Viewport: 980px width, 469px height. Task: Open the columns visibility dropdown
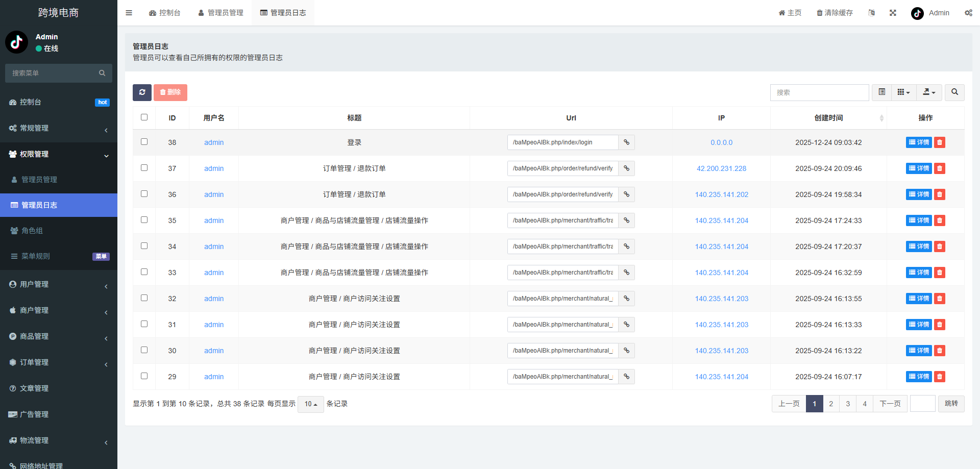tap(903, 92)
